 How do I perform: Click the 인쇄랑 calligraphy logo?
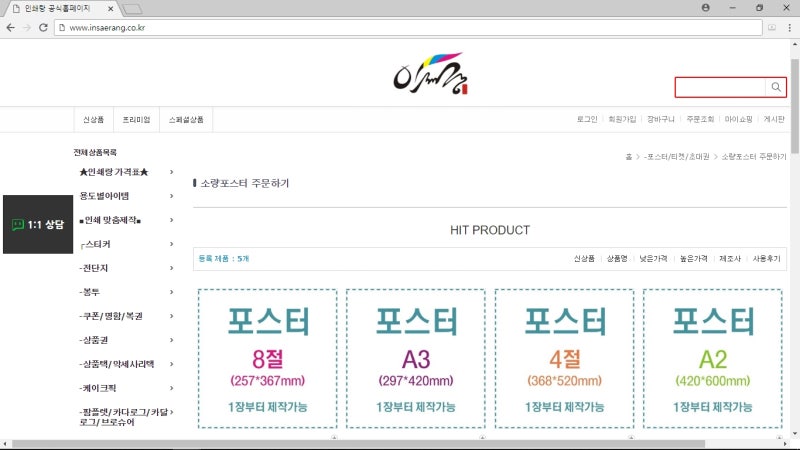430,74
